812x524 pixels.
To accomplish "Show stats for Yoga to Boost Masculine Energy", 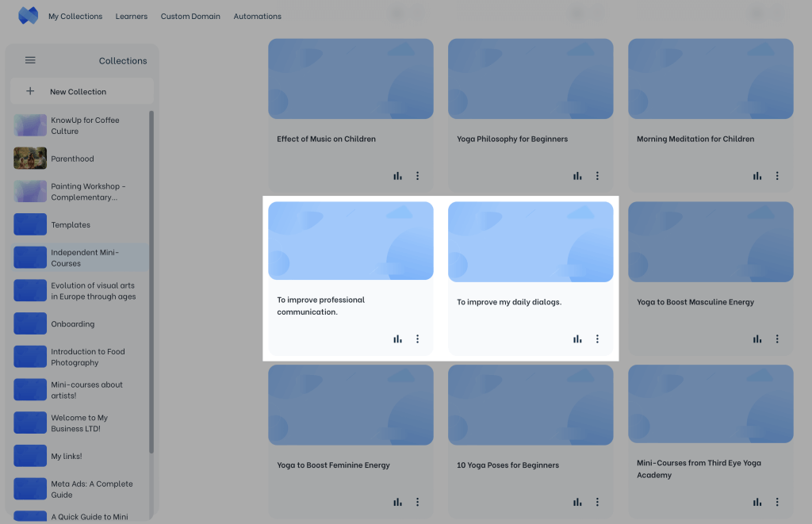I will click(x=757, y=339).
